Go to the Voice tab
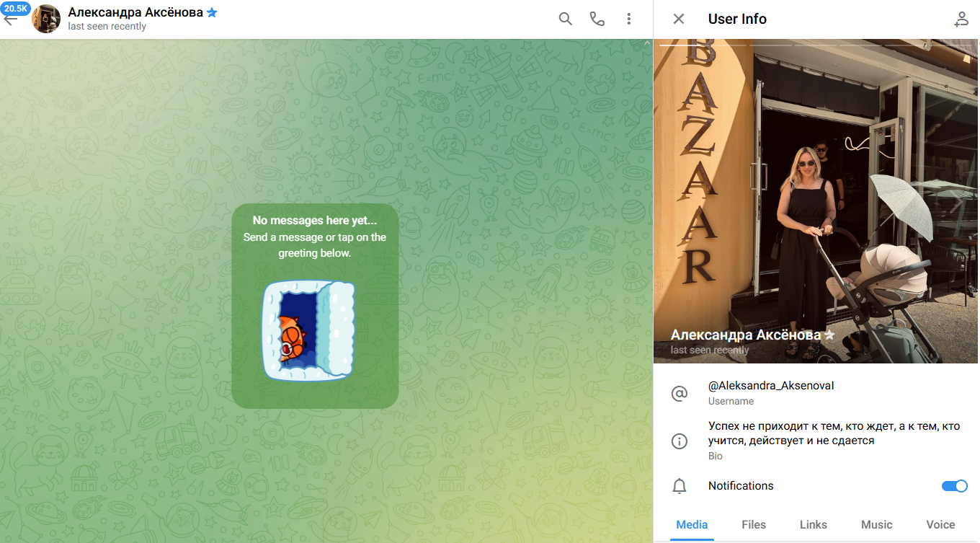This screenshot has width=980, height=543. click(940, 524)
